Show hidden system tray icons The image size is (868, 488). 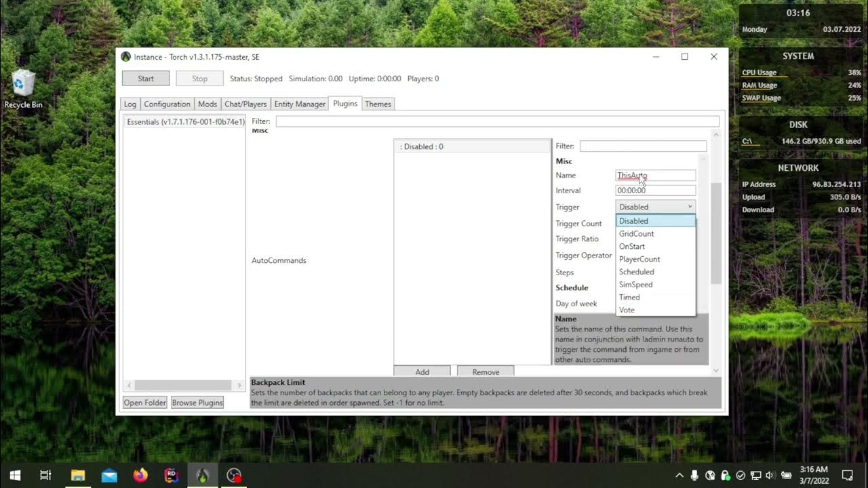(679, 475)
